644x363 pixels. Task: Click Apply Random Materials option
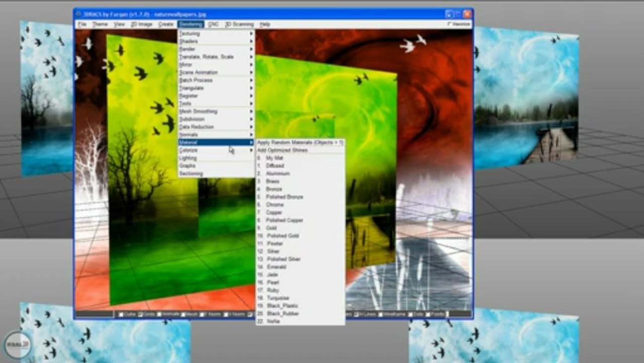click(x=300, y=143)
